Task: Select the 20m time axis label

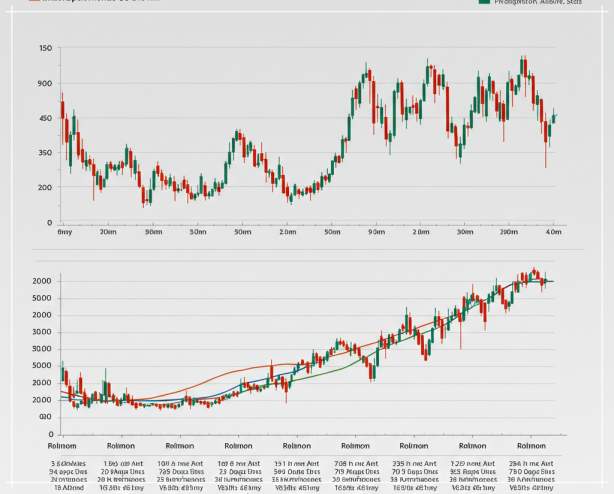Action: click(x=108, y=232)
